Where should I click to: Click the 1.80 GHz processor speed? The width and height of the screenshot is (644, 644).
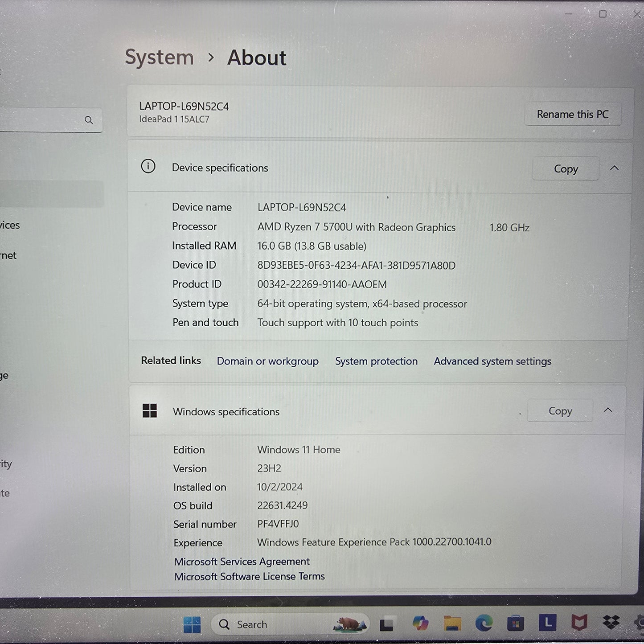(509, 228)
